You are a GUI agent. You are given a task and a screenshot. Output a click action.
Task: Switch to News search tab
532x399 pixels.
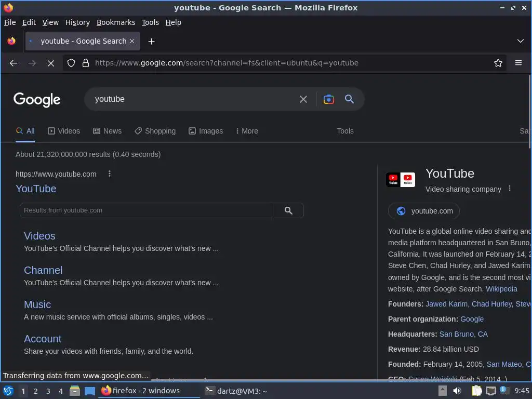tap(107, 131)
